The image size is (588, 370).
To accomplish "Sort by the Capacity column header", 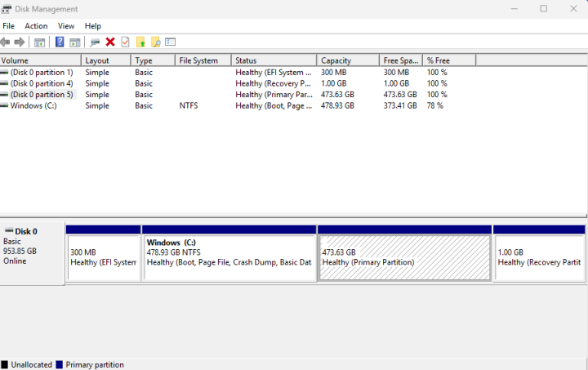I will pyautogui.click(x=348, y=60).
